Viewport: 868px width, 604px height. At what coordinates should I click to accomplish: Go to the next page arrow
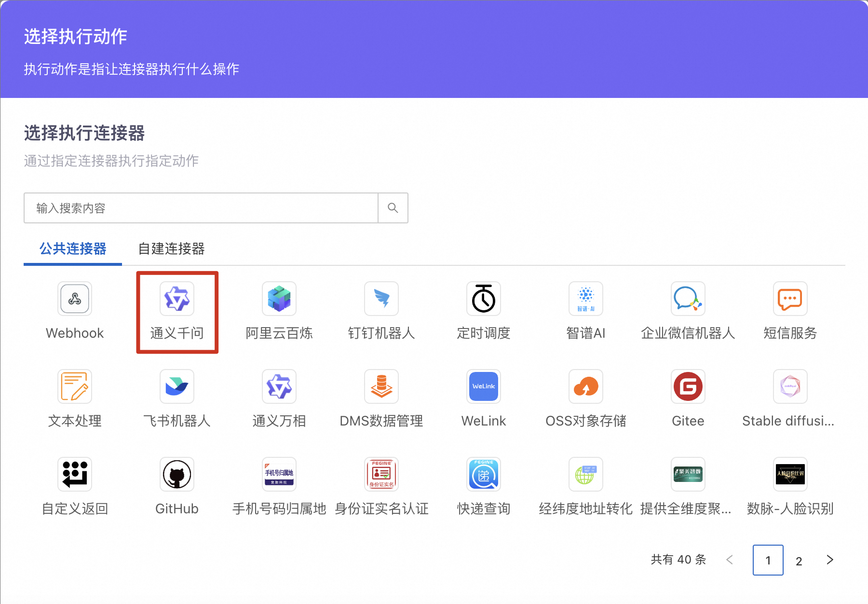pos(830,560)
